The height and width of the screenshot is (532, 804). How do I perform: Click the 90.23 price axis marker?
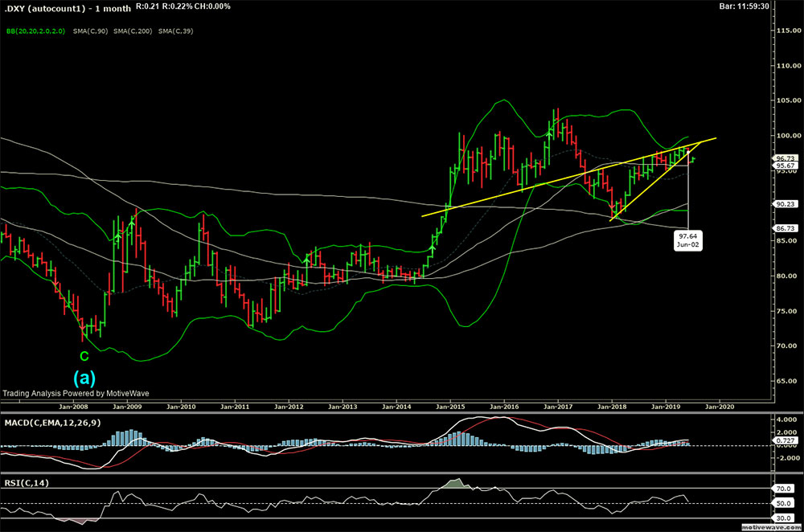[x=783, y=204]
